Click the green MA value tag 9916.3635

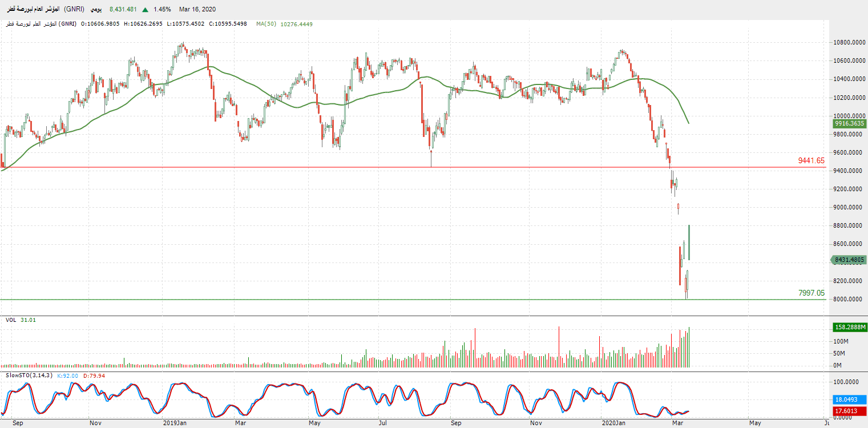[850, 123]
